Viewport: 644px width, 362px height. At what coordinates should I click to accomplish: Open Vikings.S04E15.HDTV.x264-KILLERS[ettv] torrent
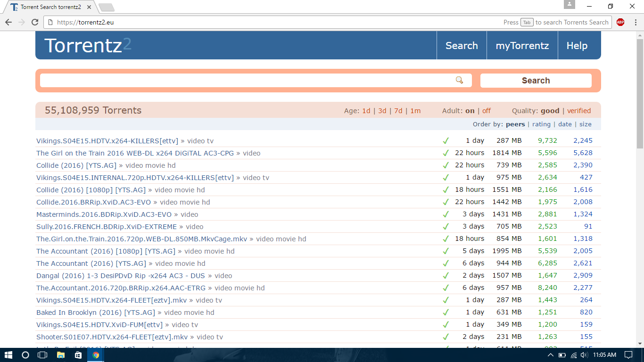coord(107,141)
